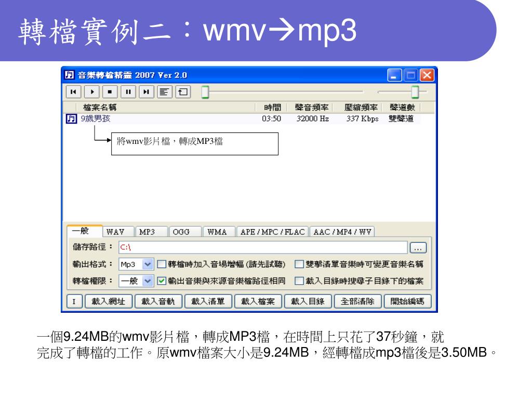Click the I button

click(x=74, y=301)
